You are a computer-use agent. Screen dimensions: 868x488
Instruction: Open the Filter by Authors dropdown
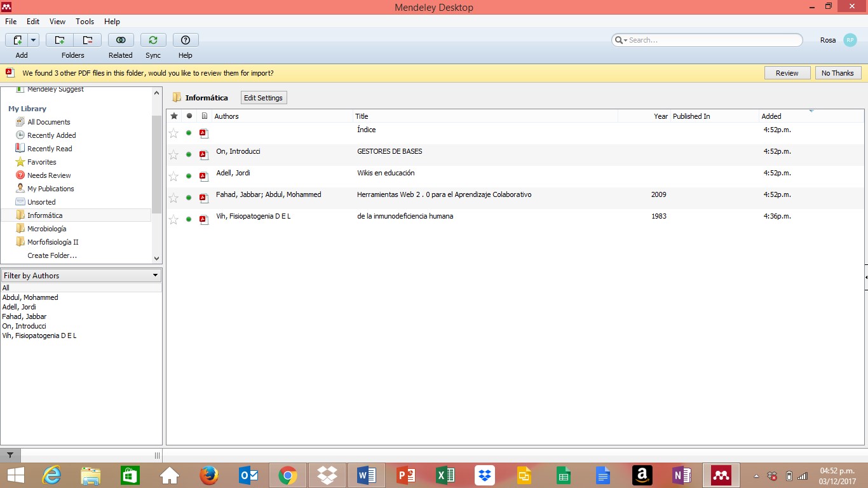[x=81, y=275]
